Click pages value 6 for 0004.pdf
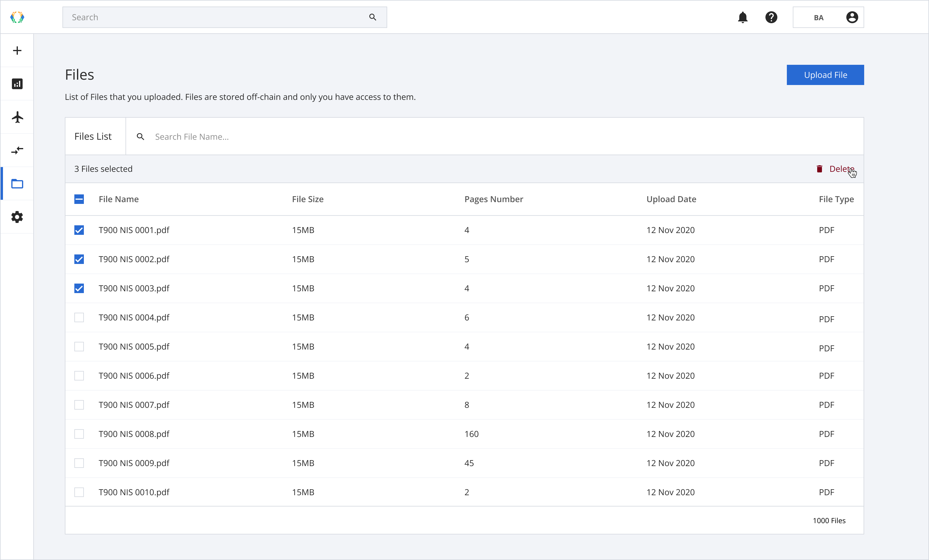This screenshot has height=560, width=929. coord(466,317)
